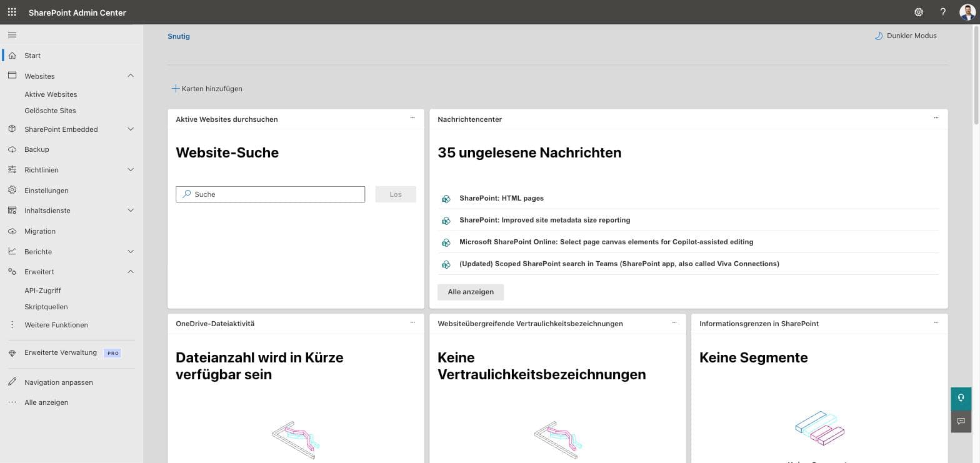
Task: Open the app launcher waffle icon
Action: tap(12, 12)
